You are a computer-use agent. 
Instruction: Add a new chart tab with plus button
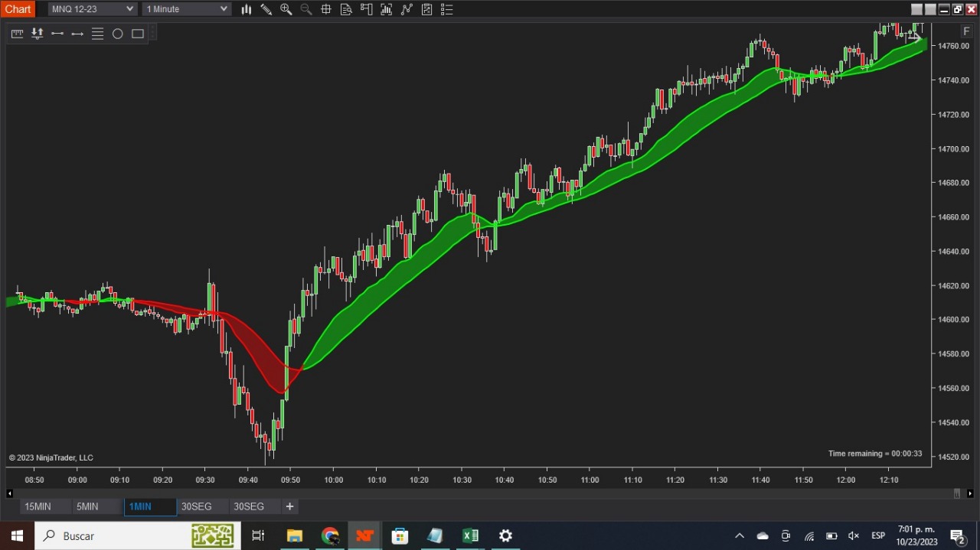289,506
